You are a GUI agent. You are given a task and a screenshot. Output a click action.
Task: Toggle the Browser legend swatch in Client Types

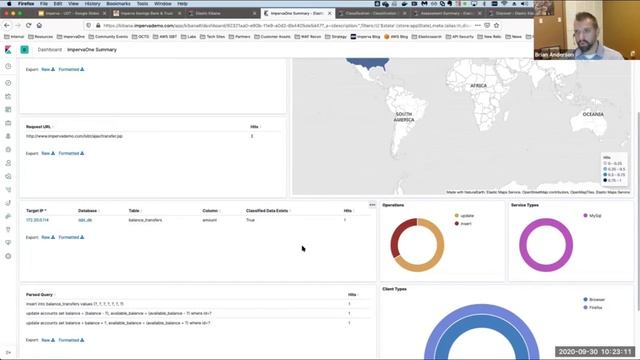pos(585,300)
